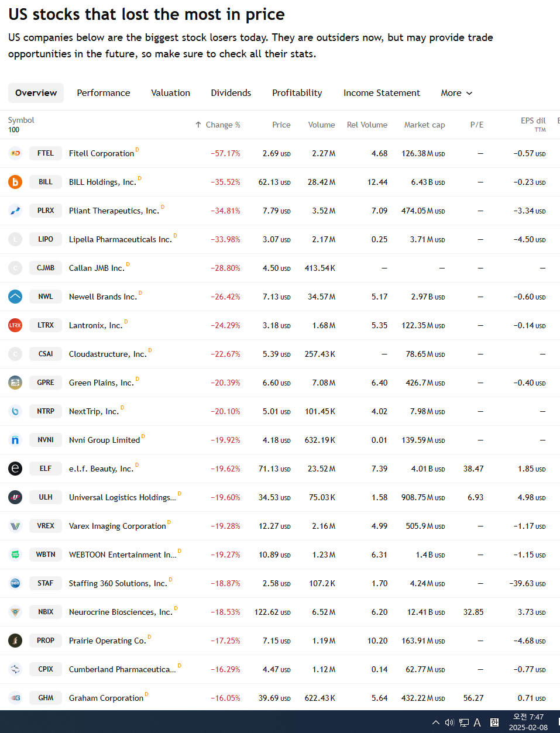Click the Universal Logistics logo icon

[15, 497]
